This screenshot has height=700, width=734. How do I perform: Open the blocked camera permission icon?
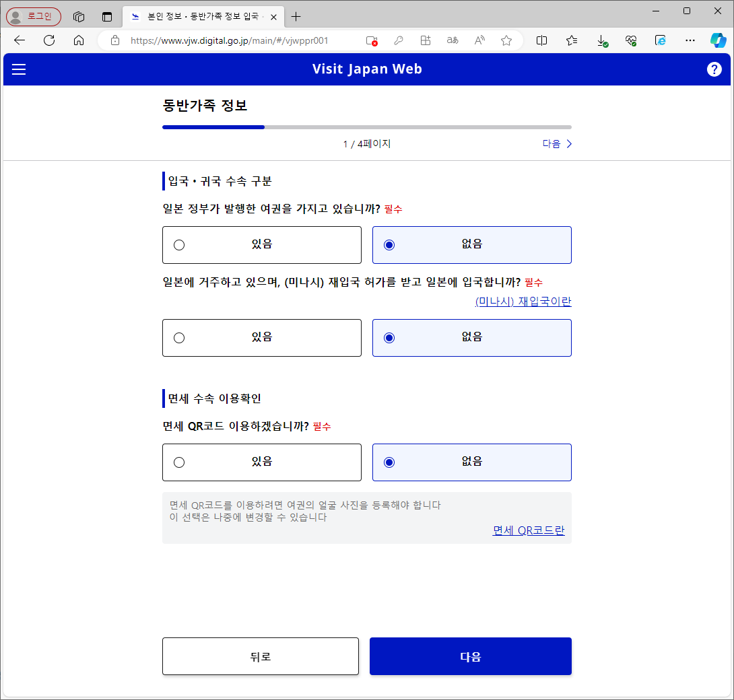tap(372, 40)
